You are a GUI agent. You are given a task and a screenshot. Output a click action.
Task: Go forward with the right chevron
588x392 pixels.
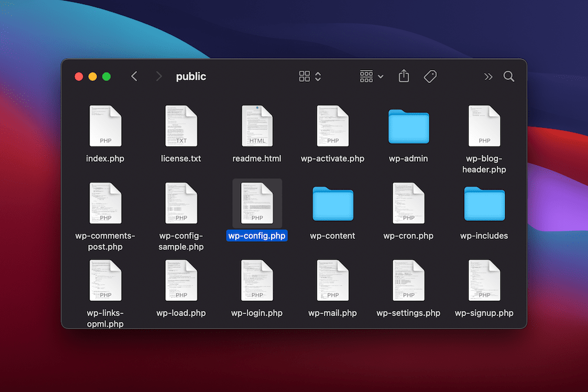159,77
